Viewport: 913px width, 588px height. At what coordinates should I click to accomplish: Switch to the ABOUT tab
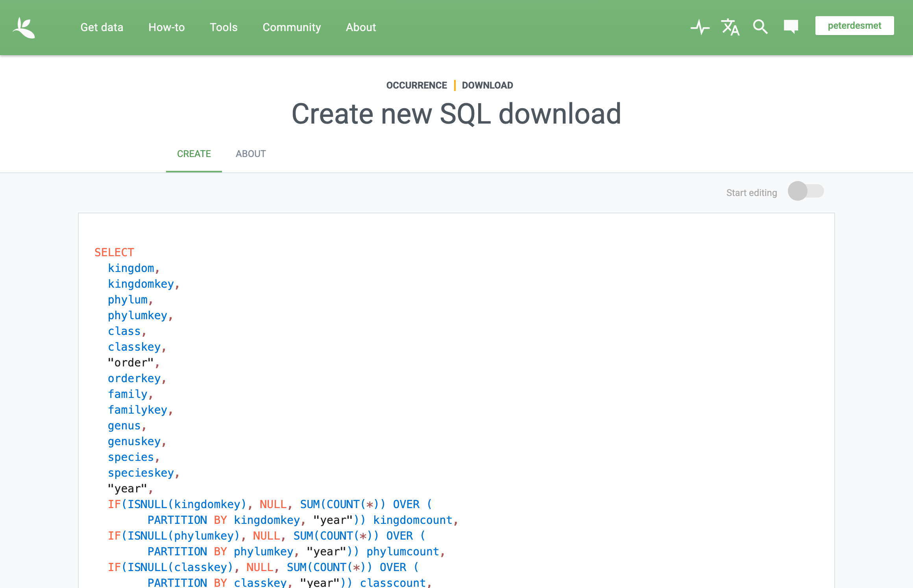point(251,154)
